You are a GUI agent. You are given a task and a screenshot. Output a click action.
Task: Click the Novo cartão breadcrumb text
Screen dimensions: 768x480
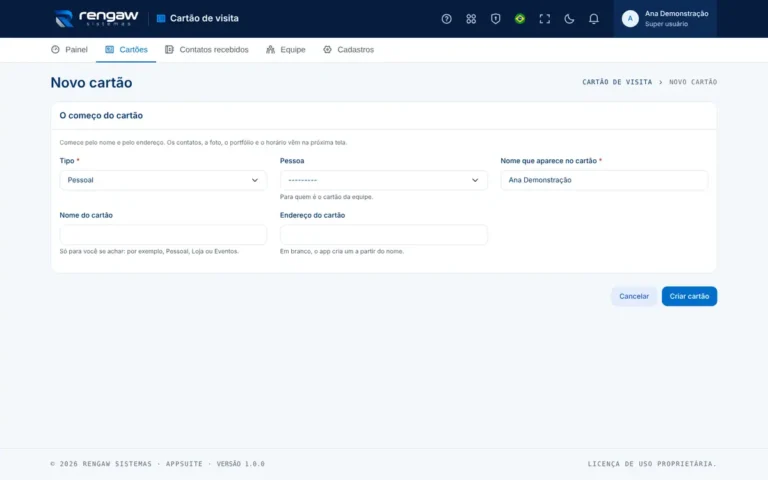(x=693, y=82)
